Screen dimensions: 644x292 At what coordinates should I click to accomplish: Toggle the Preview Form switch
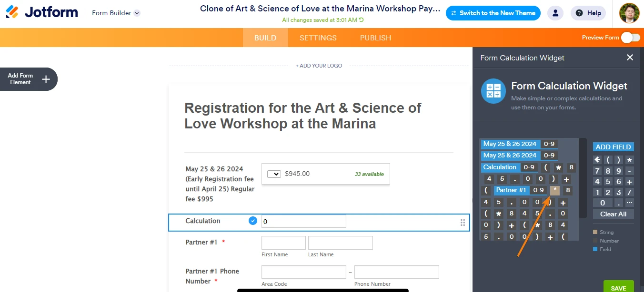pyautogui.click(x=630, y=38)
